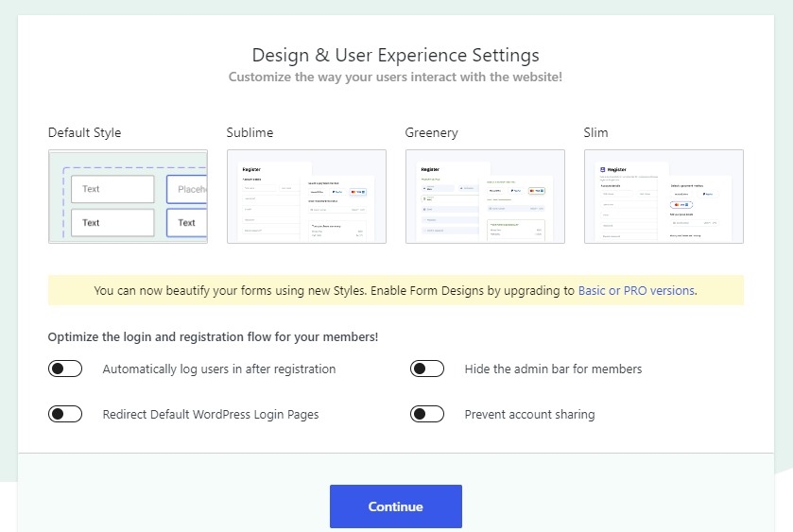
Task: Enable automatic login after registration toggle
Action: [x=65, y=369]
